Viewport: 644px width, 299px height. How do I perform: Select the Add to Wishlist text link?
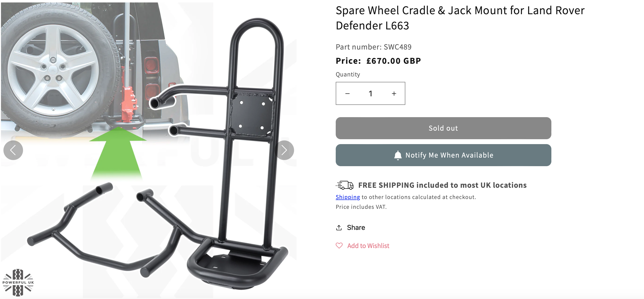click(368, 246)
